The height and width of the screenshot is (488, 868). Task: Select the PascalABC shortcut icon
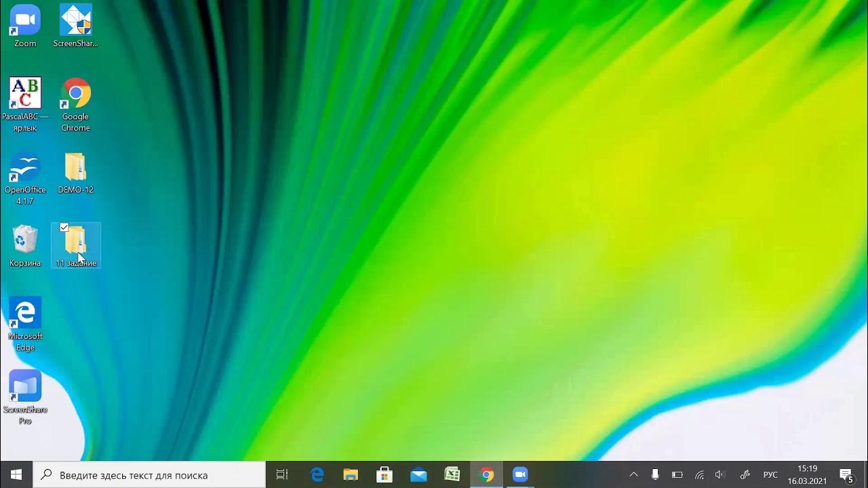tap(25, 104)
